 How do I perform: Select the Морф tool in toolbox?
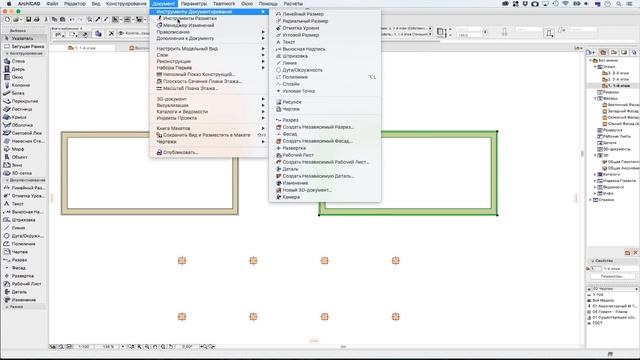[x=24, y=149]
